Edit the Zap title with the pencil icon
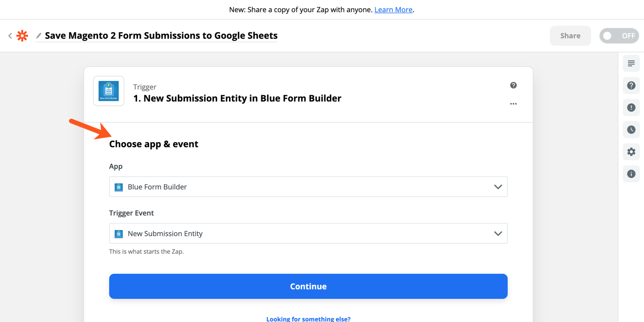The image size is (644, 322). click(39, 35)
